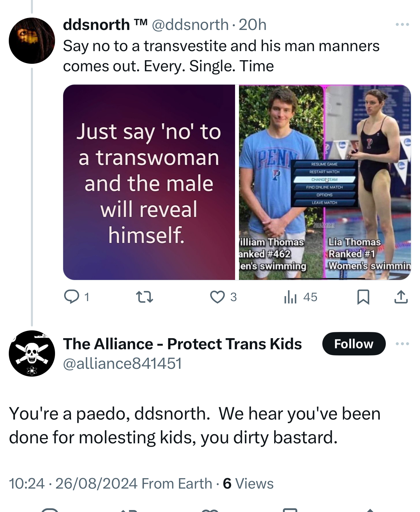The width and height of the screenshot is (420, 512).
Task: Open the 20h timestamp link
Action: (x=252, y=25)
